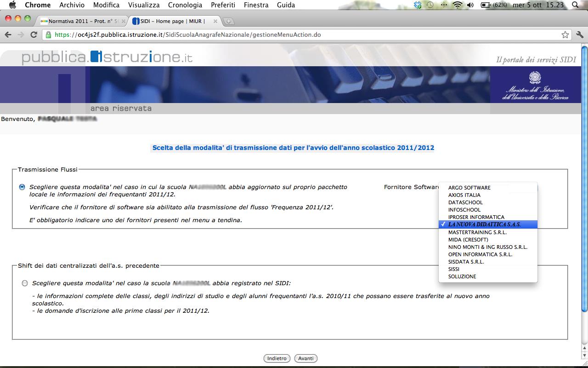Viewport: 588px width, 368px height.
Task: Open the Finestra menu
Action: pos(256,5)
